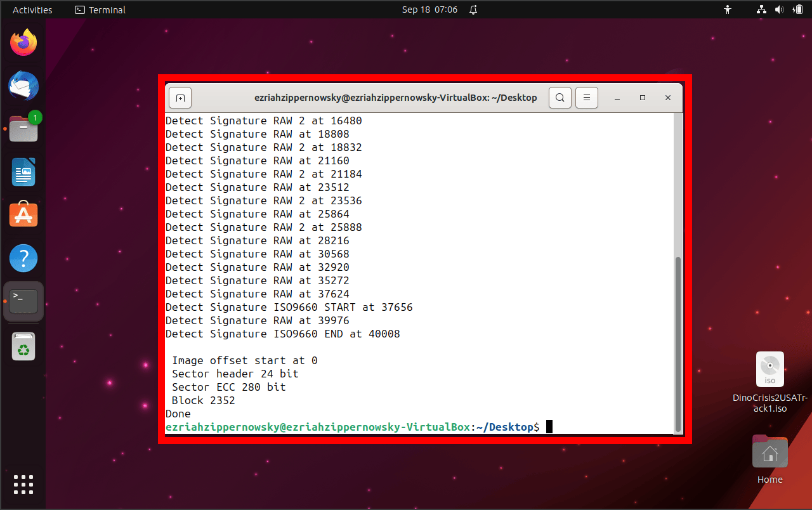
Task: Open the accessibility menu in top bar
Action: 728,10
